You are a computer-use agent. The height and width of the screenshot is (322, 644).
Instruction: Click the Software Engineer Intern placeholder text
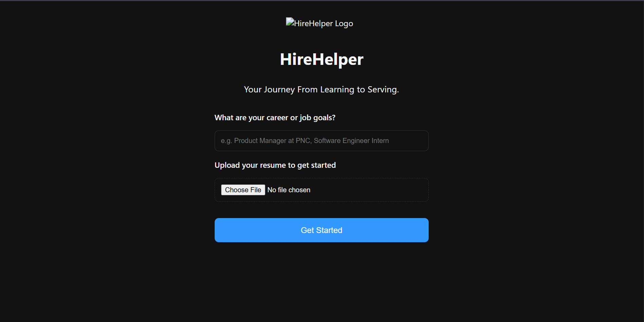351,141
